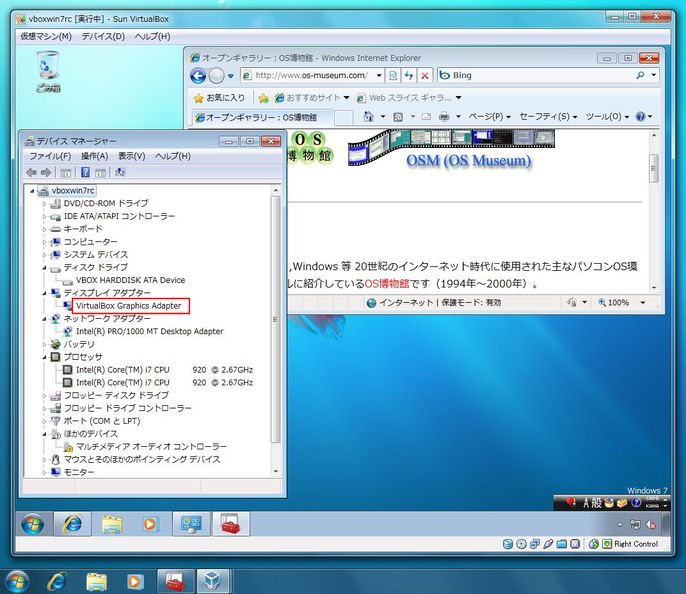Viewport: 686px width, 594px height.
Task: Open 表示(V) menu in Device Manager
Action: (132, 156)
